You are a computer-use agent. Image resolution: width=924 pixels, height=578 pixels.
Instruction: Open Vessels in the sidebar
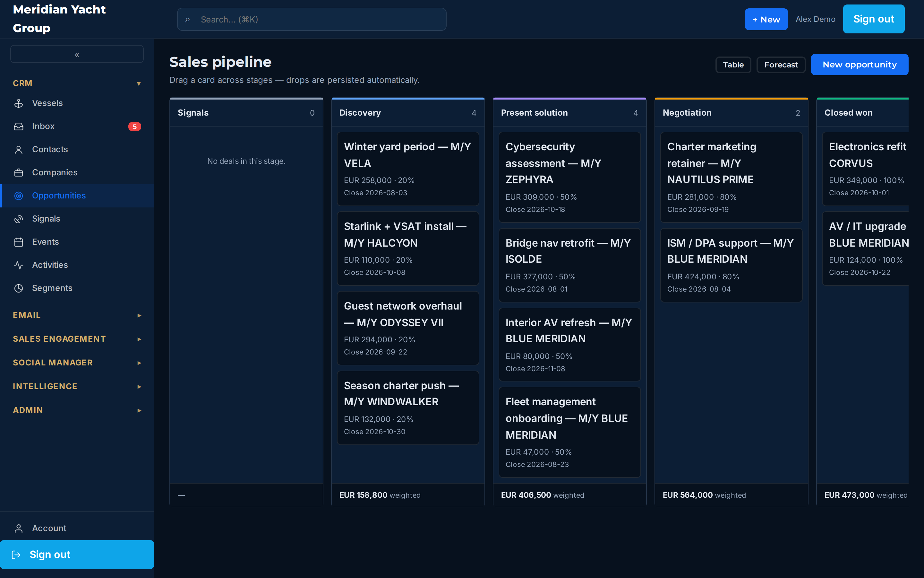(77, 103)
